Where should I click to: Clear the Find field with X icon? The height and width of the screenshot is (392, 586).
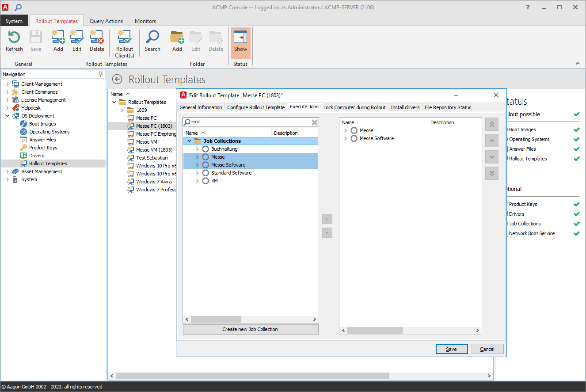click(315, 122)
